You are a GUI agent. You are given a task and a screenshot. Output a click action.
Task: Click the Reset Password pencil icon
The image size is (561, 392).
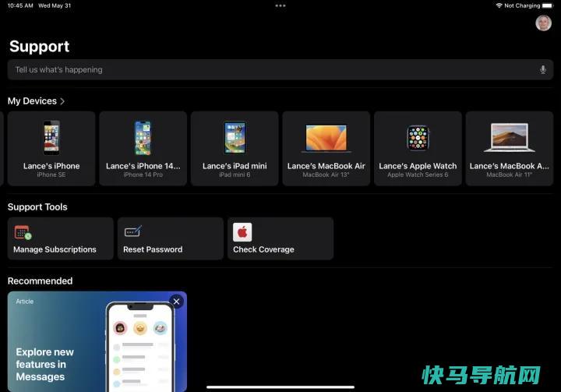point(133,231)
